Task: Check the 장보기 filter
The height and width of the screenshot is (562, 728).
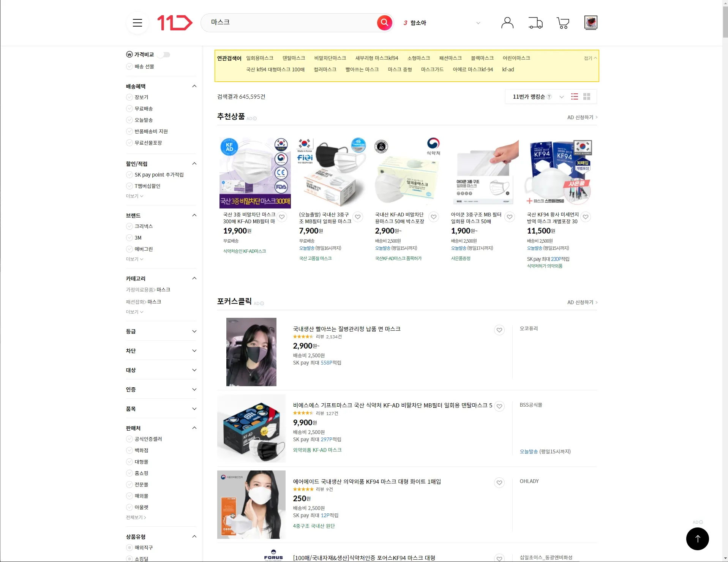Action: [x=129, y=97]
